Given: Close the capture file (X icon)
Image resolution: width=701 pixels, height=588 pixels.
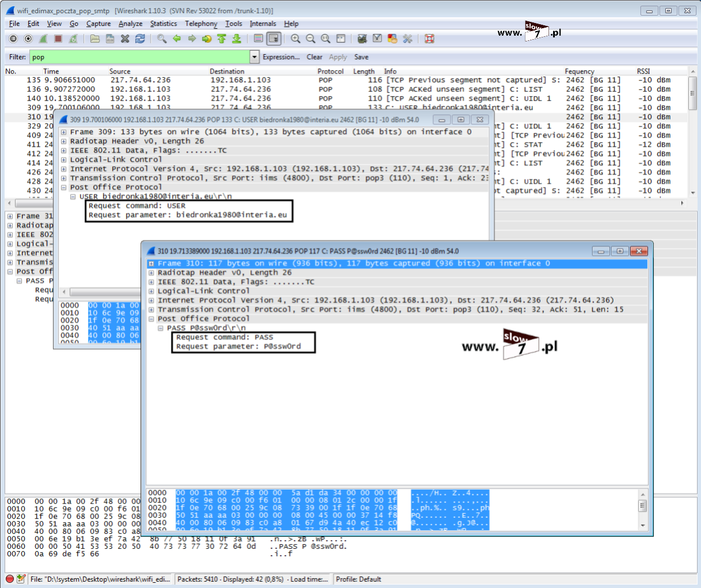Looking at the screenshot, I should (125, 39).
